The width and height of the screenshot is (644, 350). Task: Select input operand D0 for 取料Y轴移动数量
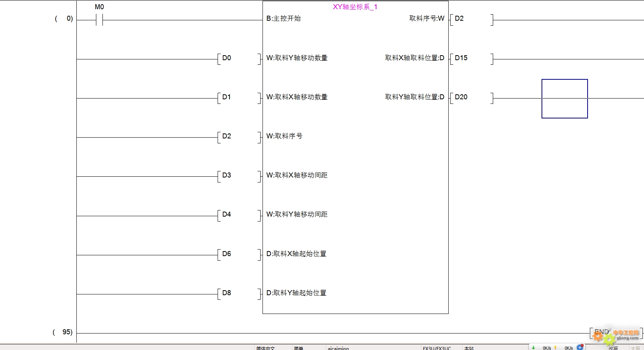pos(239,59)
